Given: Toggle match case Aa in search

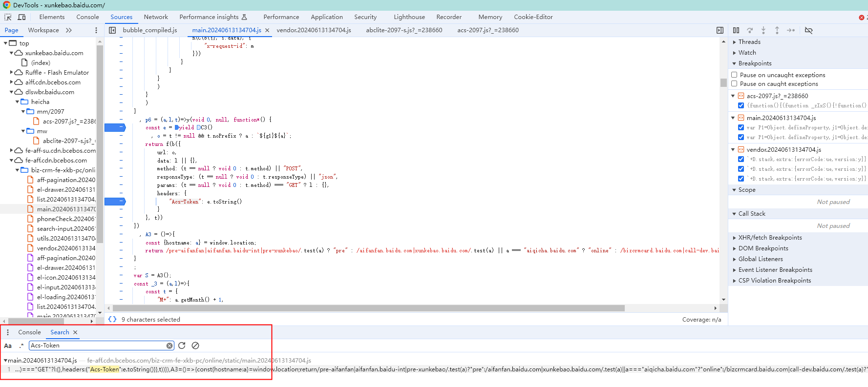Looking at the screenshot, I should pyautogui.click(x=8, y=346).
